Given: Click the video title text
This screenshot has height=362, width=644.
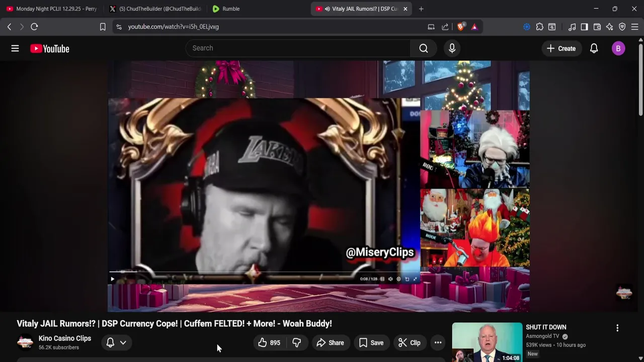Looking at the screenshot, I should (x=174, y=324).
